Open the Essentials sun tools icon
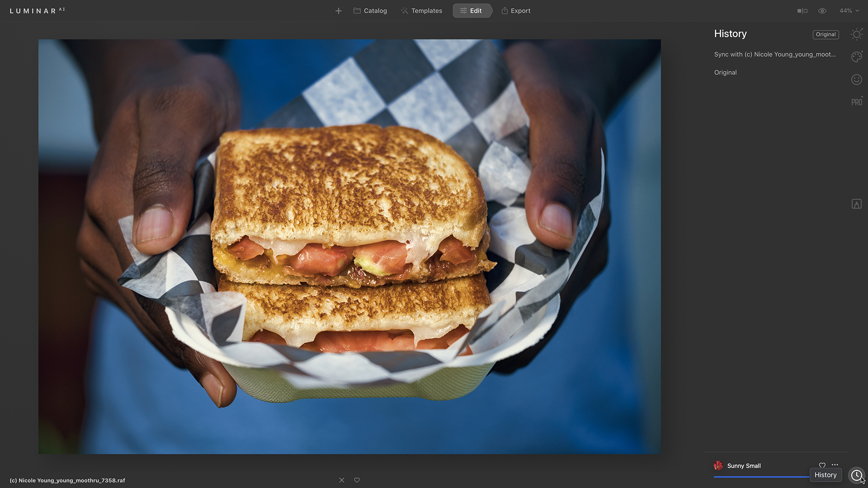The width and height of the screenshot is (868, 488). tap(857, 34)
